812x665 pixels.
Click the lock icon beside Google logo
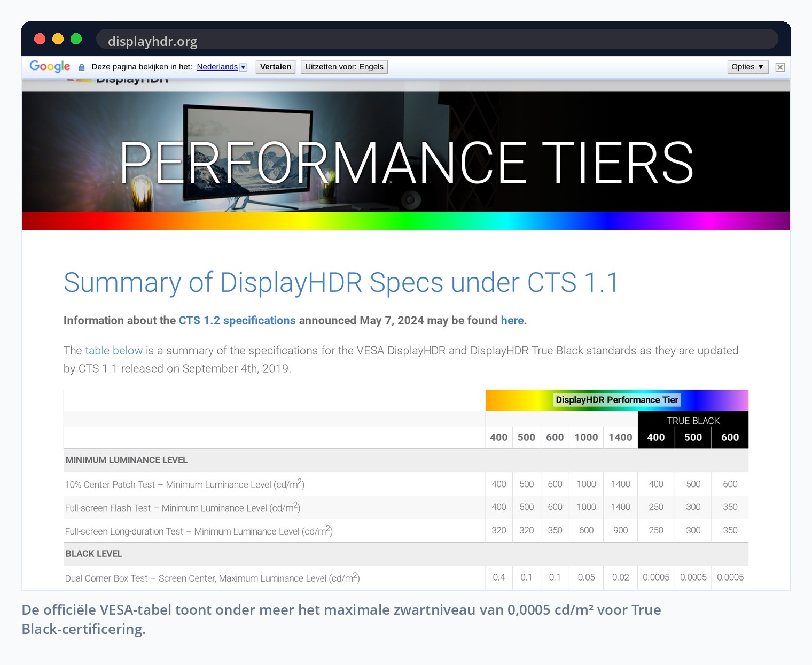[82, 67]
